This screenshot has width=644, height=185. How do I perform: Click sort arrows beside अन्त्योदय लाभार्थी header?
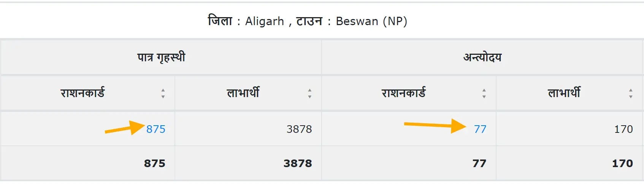(x=630, y=93)
